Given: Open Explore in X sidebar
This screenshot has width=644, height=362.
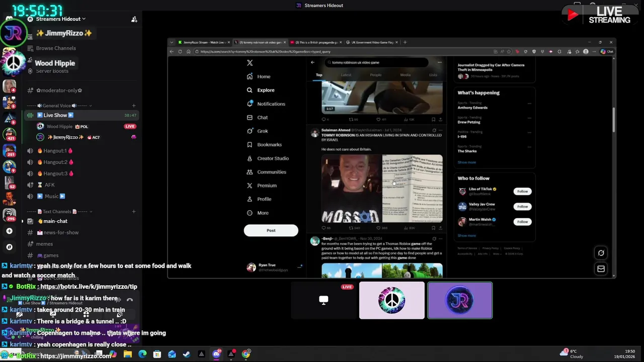Looking at the screenshot, I should coord(261,90).
